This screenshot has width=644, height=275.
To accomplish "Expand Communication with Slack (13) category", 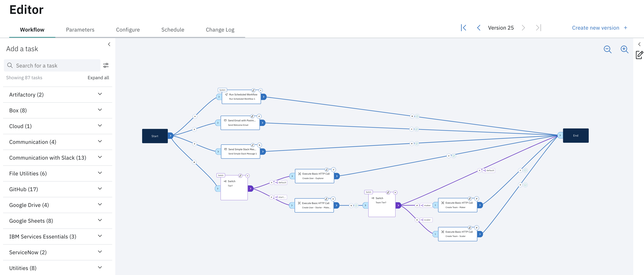I will [57, 158].
